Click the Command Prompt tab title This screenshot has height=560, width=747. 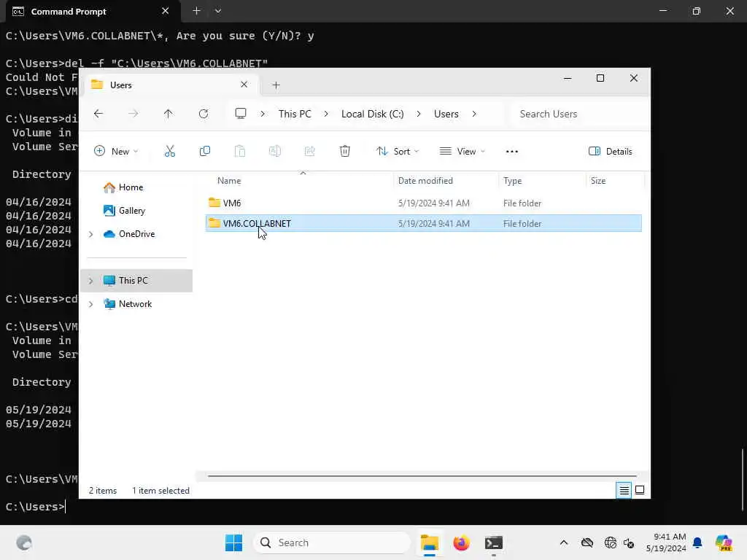point(69,12)
